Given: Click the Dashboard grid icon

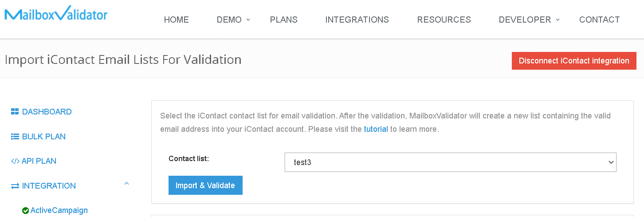Looking at the screenshot, I should [x=15, y=112].
